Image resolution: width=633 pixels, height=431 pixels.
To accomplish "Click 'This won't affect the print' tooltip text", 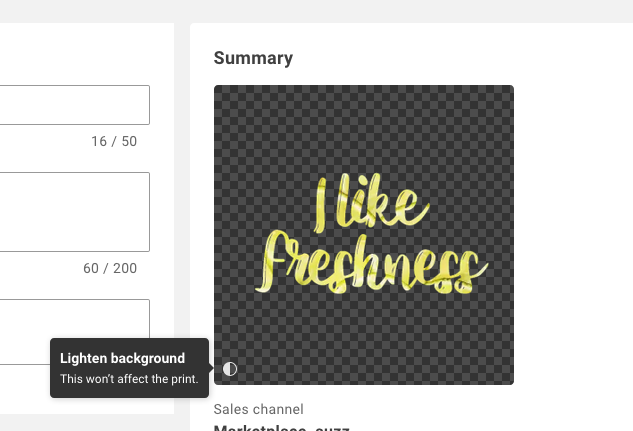I will click(x=129, y=379).
